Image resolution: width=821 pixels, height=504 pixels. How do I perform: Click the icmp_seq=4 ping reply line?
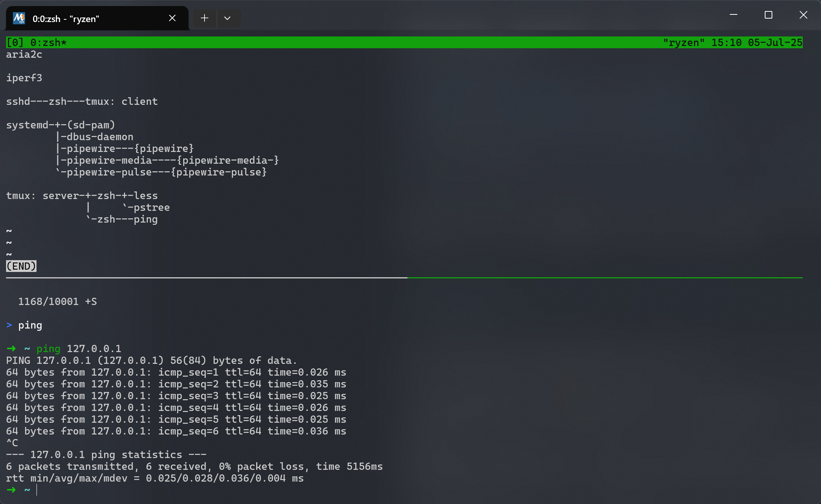176,408
